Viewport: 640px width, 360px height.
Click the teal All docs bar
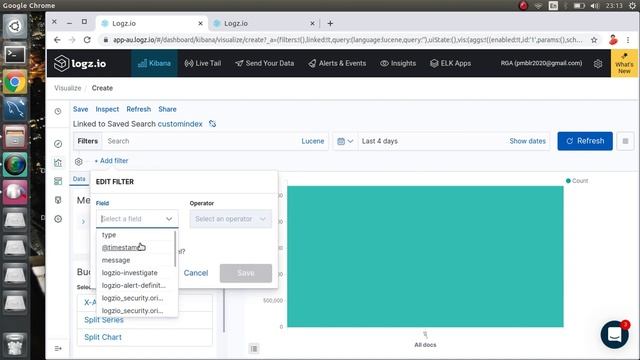point(425,256)
